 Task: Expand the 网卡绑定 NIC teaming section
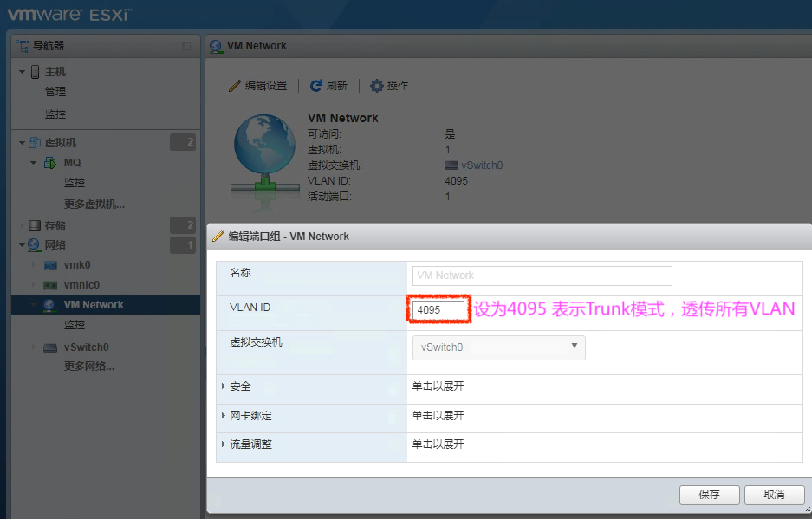[x=224, y=415]
